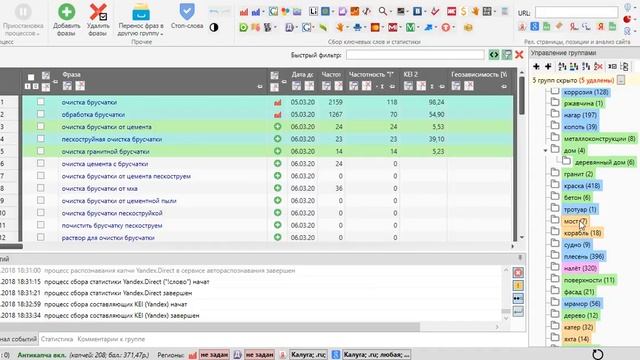
Task: Click the first plus icon in groups panel
Action: 536,66
